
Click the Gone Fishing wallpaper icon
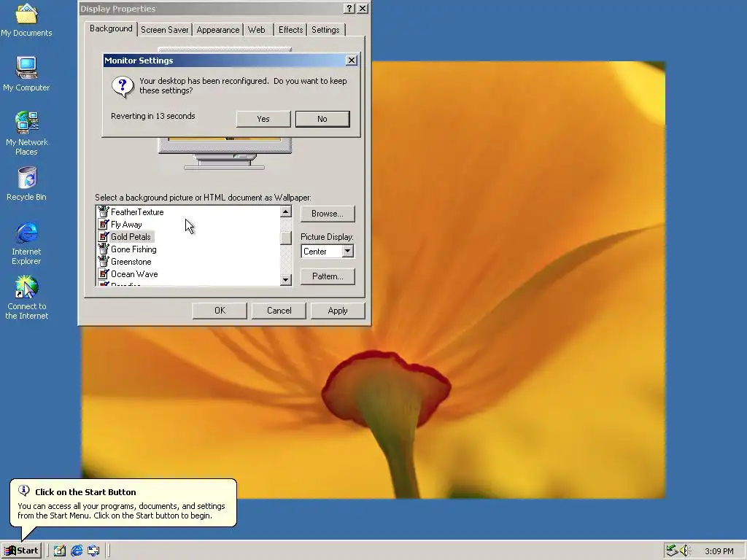(104, 249)
